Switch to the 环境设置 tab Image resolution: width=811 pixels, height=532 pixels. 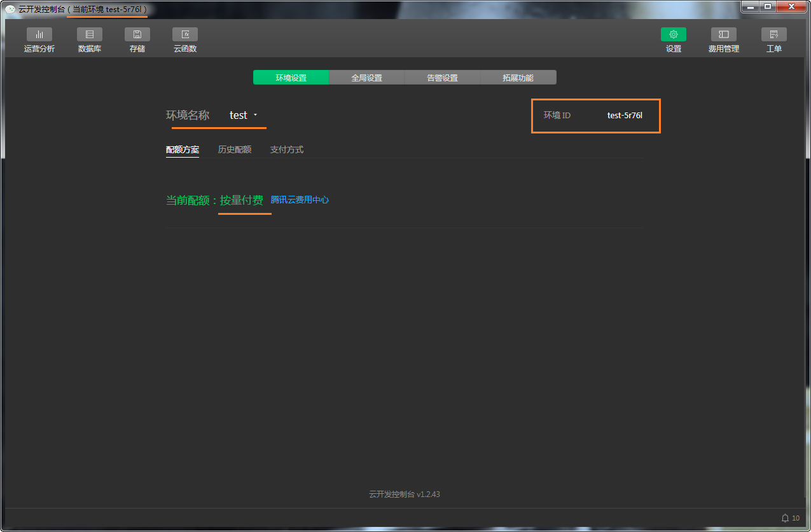pyautogui.click(x=291, y=78)
